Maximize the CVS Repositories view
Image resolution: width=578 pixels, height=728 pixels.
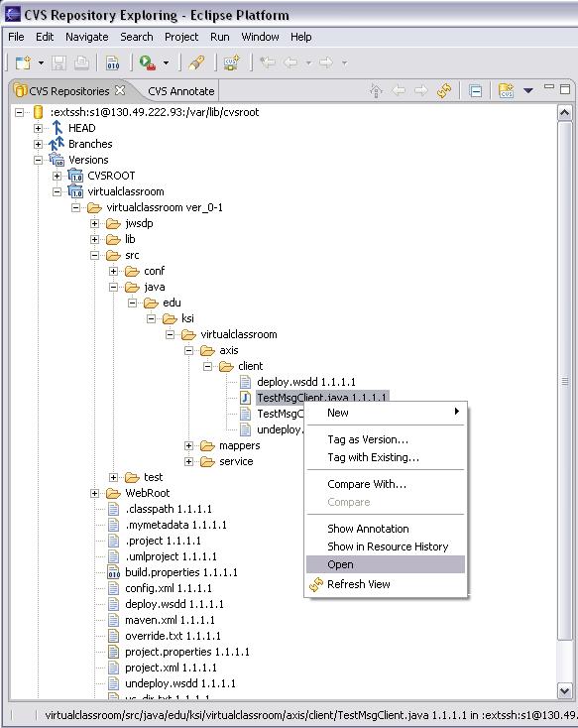[x=565, y=89]
